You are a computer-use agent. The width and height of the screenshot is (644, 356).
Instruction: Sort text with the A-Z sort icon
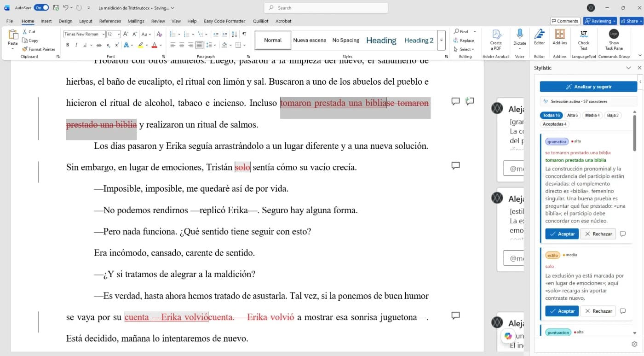click(x=234, y=34)
